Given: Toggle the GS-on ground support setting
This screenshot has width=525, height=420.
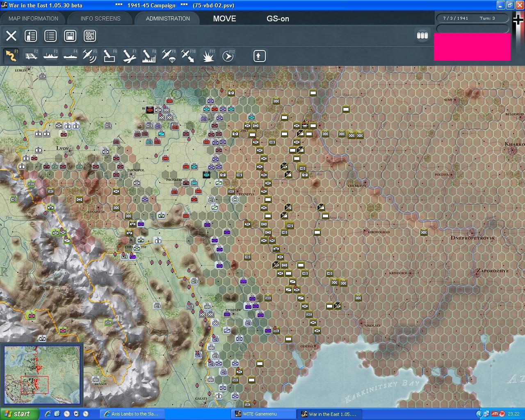Looking at the screenshot, I should click(x=278, y=18).
